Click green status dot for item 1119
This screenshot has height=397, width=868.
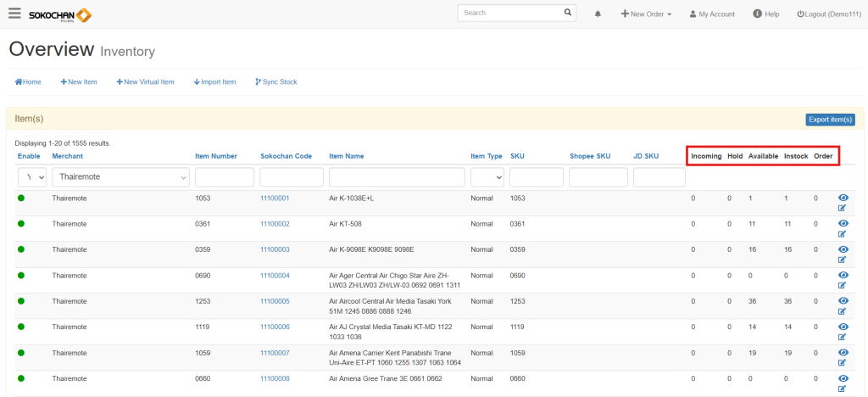pos(21,327)
